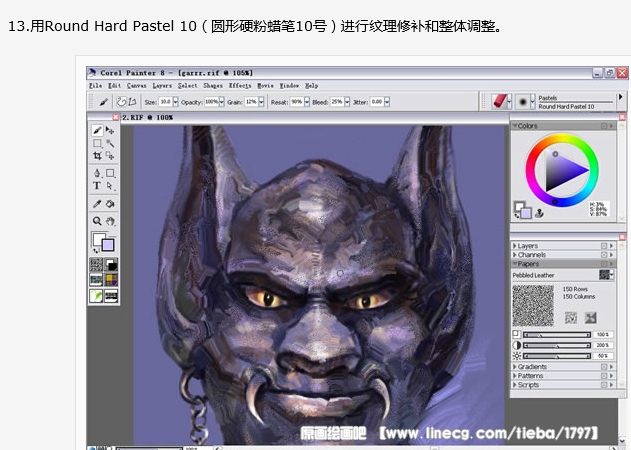Click the paper scale icon left of its slider
The height and width of the screenshot is (450, 631).
(x=516, y=334)
